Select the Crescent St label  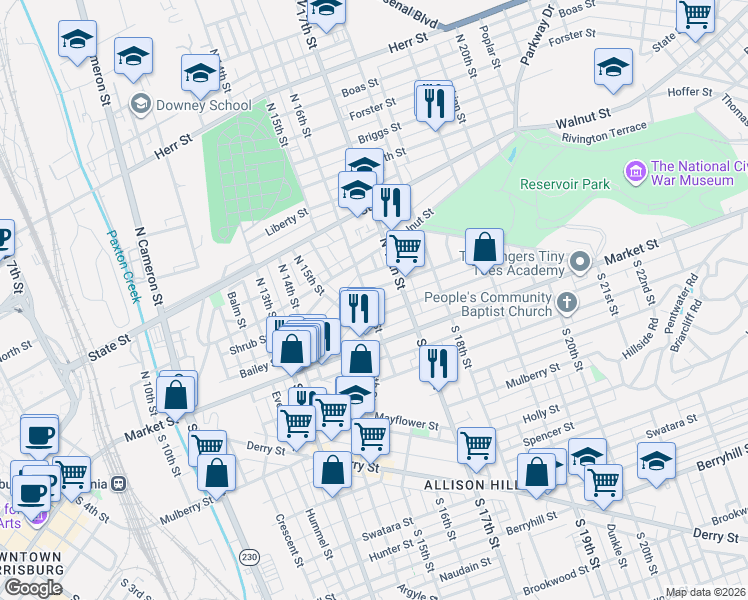289,540
